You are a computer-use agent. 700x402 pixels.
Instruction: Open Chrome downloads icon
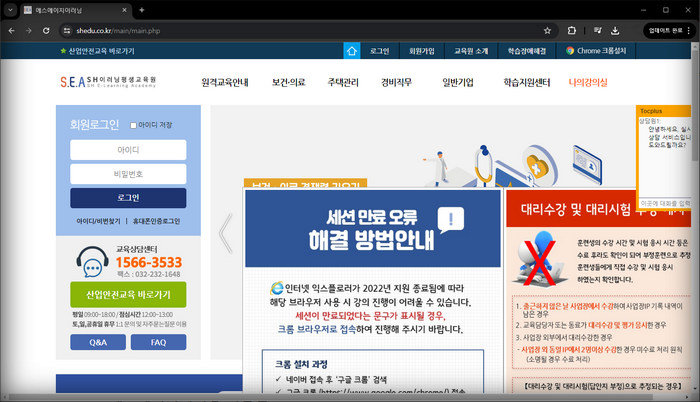pyautogui.click(x=615, y=31)
